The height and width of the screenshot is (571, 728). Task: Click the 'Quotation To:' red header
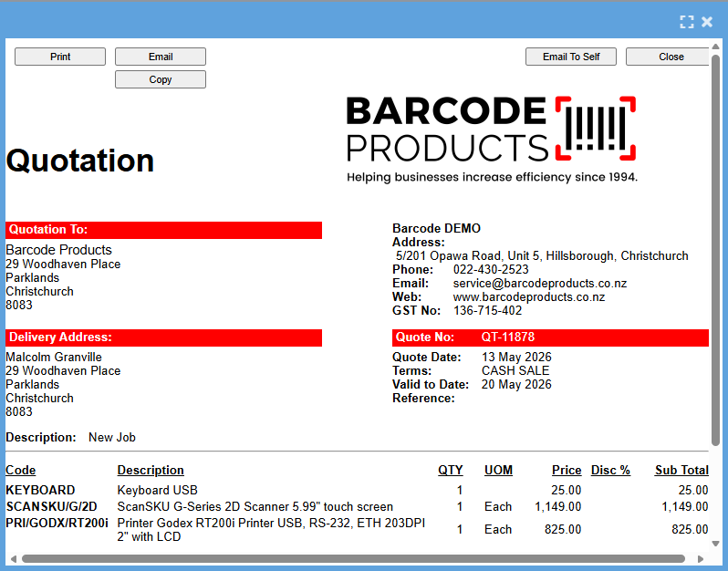coord(163,230)
